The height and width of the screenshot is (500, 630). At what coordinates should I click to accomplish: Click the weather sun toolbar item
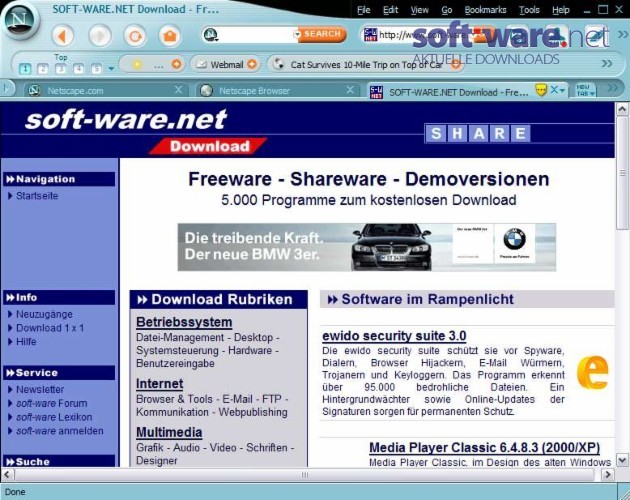(137, 64)
